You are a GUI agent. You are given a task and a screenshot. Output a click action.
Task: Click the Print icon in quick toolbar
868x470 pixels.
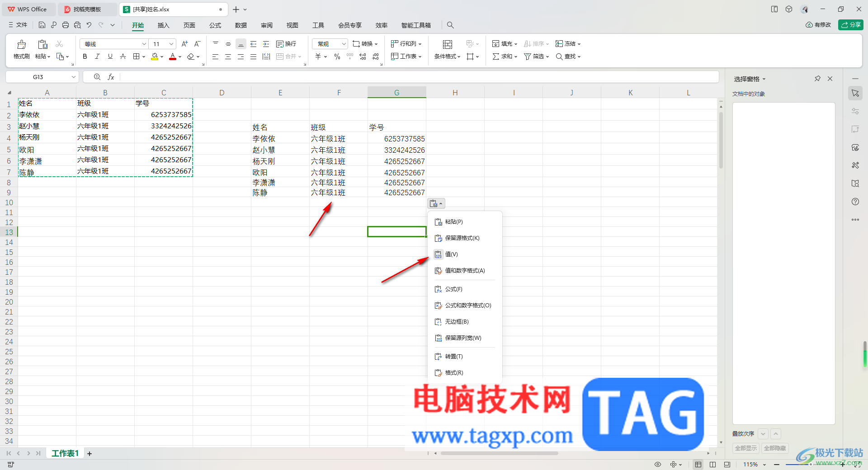pyautogui.click(x=66, y=25)
